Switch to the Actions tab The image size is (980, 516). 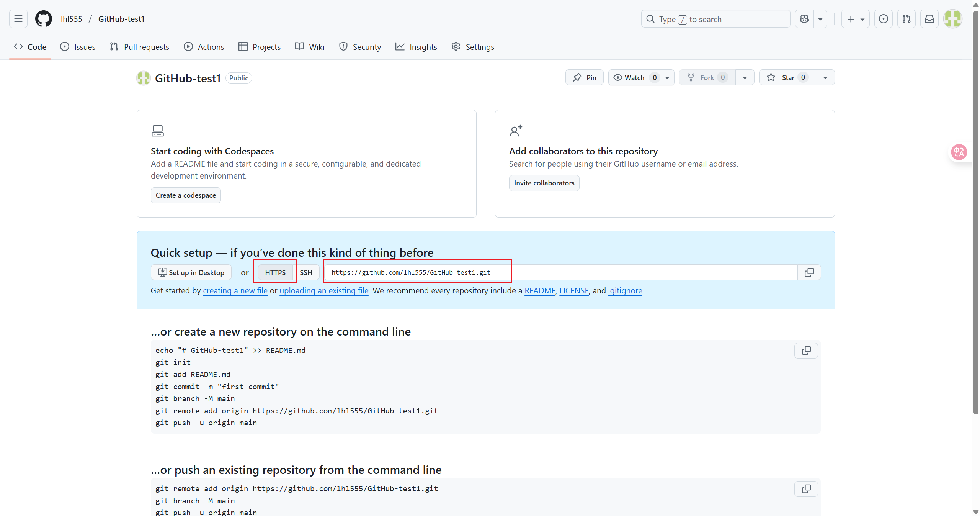(204, 47)
